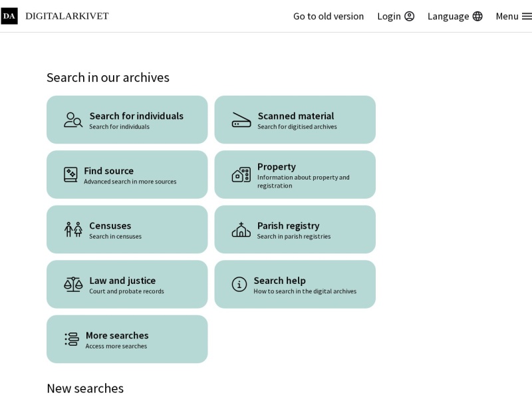Click 'Access more searches' subtitle

(x=116, y=346)
